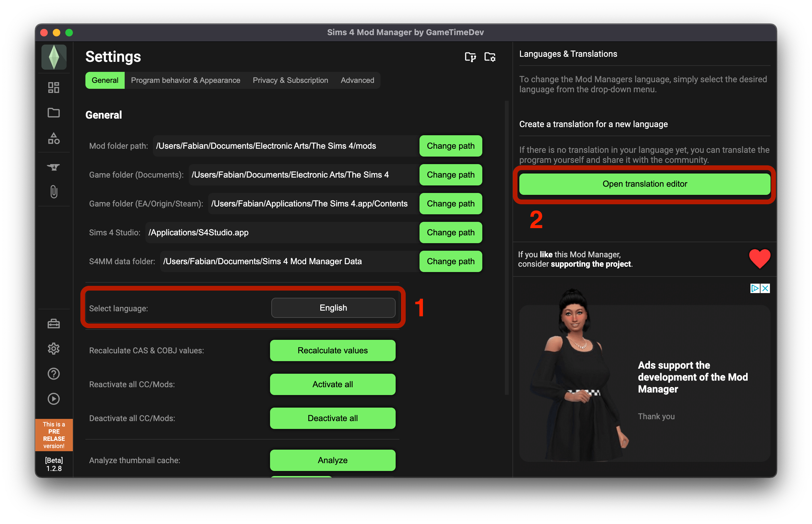Click the Mod folder path field
Screen dimensions: 812x524
[x=286, y=146]
